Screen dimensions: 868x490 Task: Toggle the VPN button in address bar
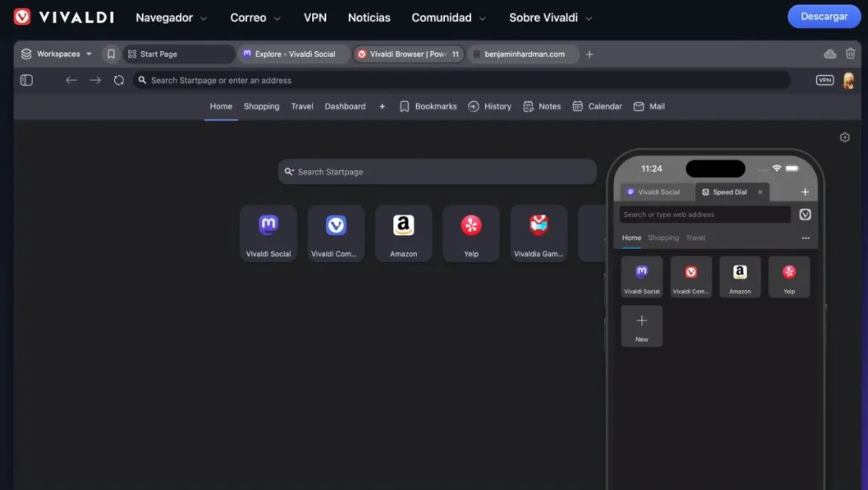click(x=825, y=80)
